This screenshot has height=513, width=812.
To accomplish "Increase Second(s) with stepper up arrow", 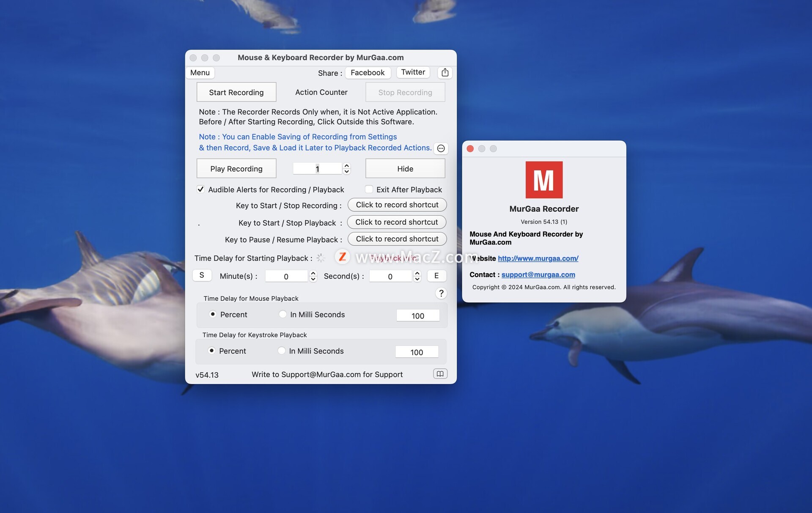I will click(x=417, y=273).
